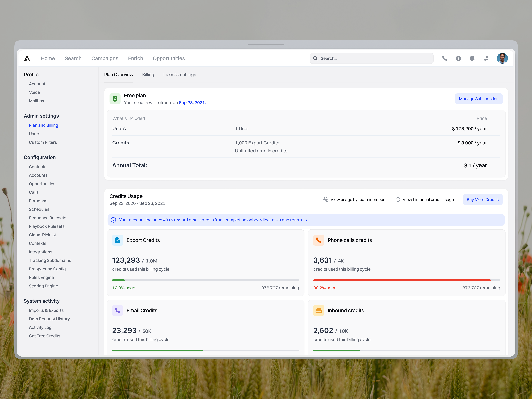Open the profile avatar menu

[x=502, y=58]
